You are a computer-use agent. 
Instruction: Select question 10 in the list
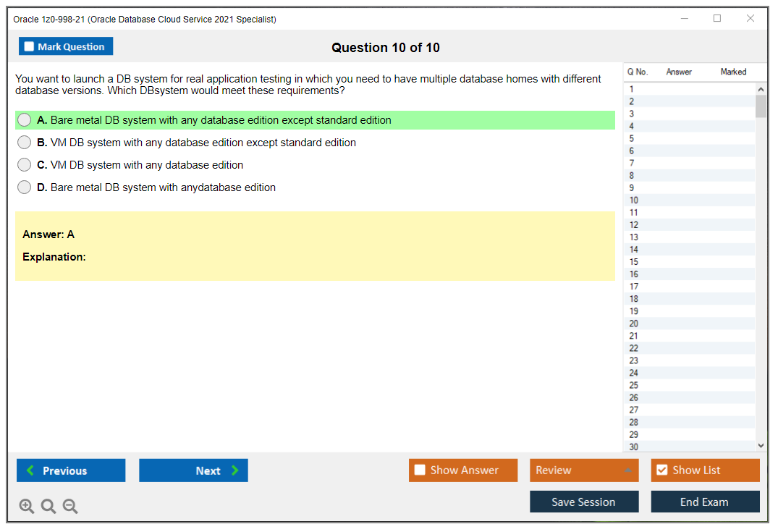point(634,200)
